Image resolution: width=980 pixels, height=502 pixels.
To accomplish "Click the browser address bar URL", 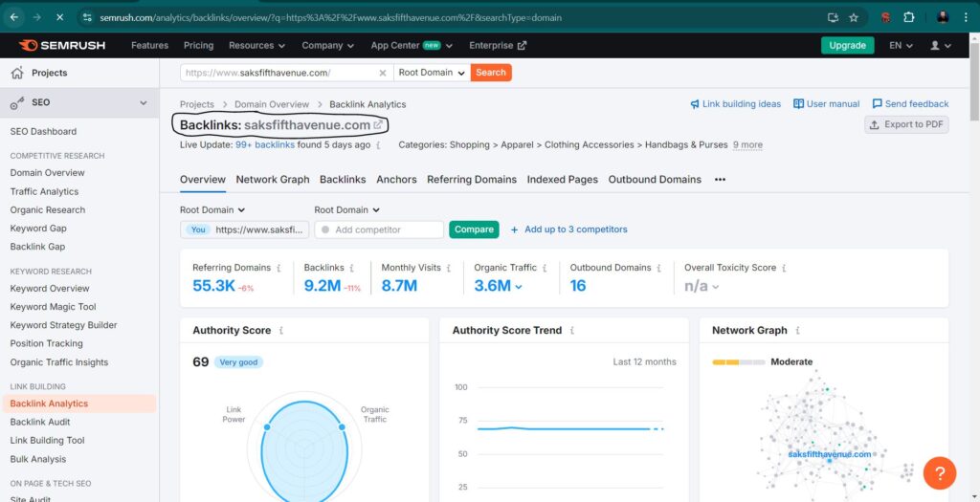I will [330, 17].
